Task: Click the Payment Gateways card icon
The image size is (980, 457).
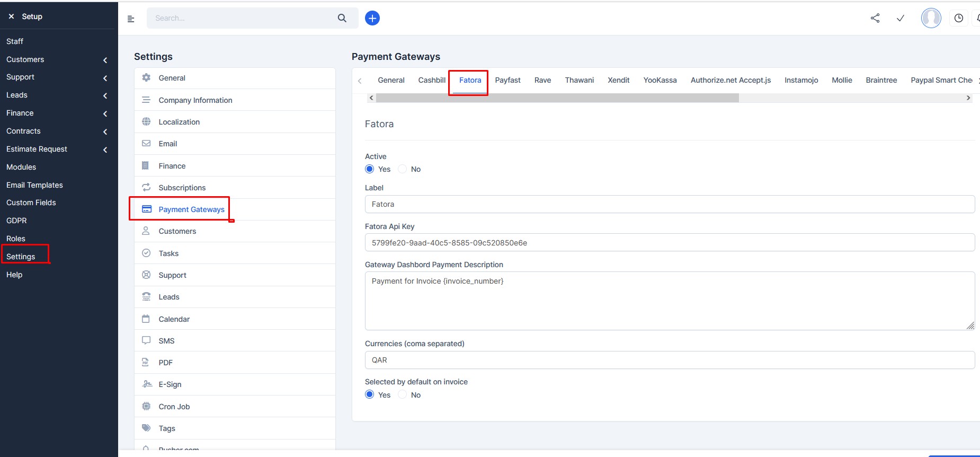Action: pyautogui.click(x=147, y=209)
